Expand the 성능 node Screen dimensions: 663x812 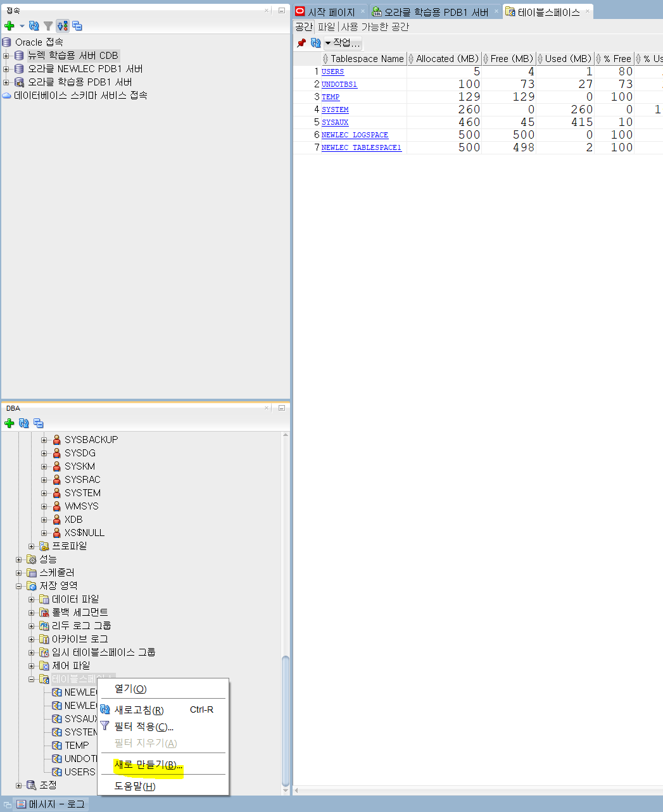(19, 559)
